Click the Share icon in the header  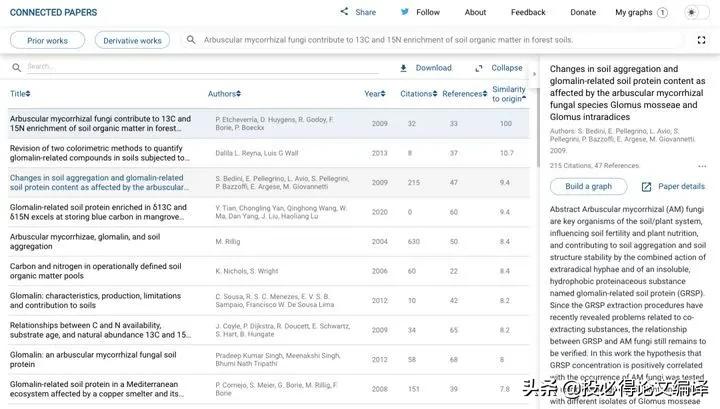(x=344, y=11)
